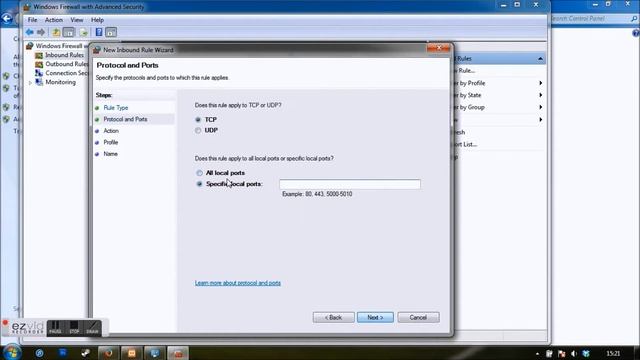Click the specific local ports input field
Screen dimensions: 640x360
pos(350,184)
